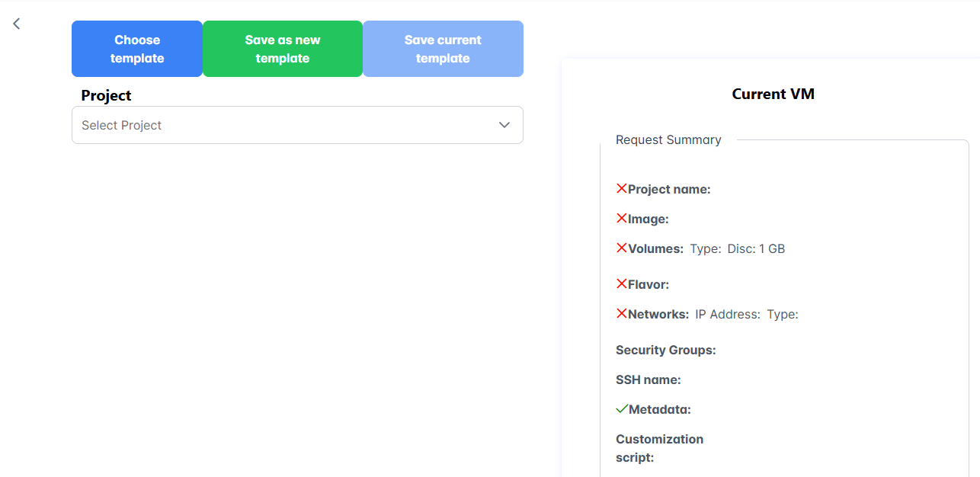
Task: Click red X icon beside Flavor
Action: tap(621, 283)
